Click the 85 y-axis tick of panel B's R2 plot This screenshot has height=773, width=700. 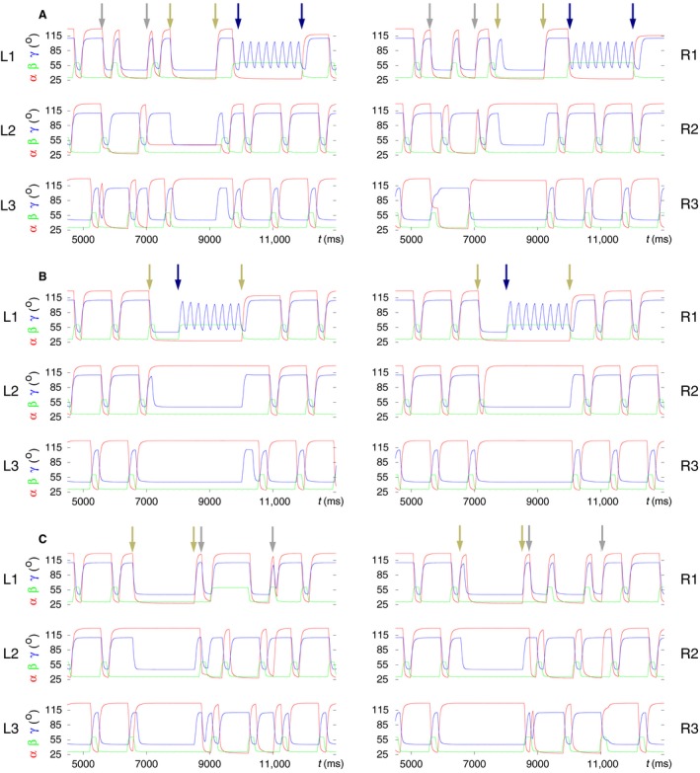coord(382,387)
